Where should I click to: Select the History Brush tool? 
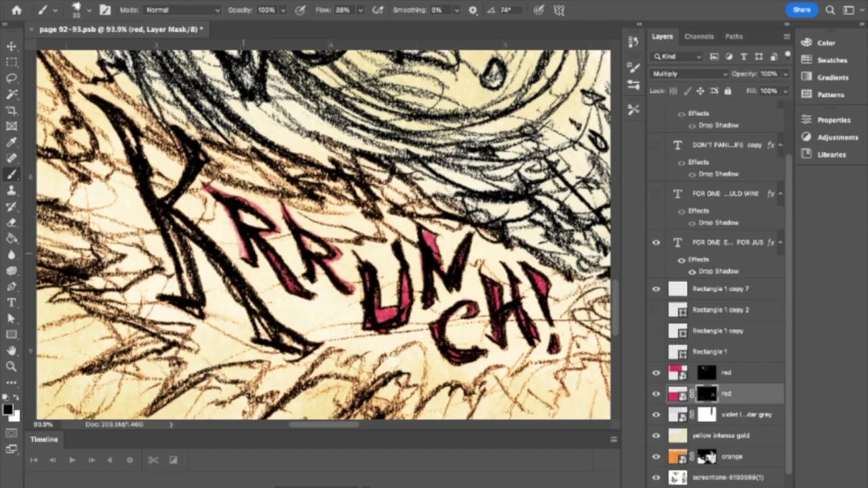(12, 206)
